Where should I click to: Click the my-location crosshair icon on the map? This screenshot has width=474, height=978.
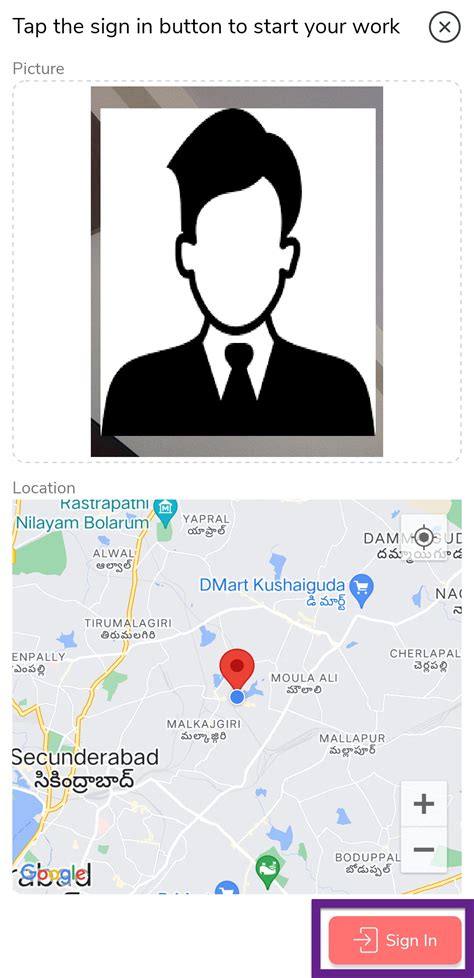(x=424, y=536)
